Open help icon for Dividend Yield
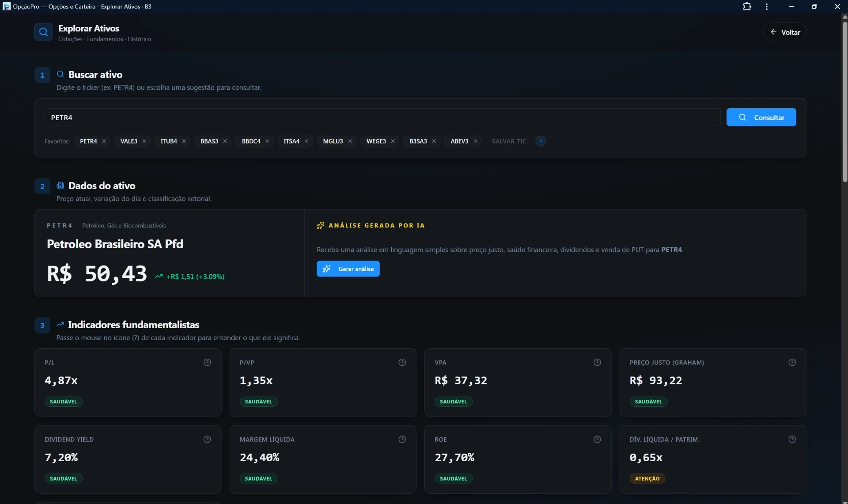The image size is (848, 504). coord(207,440)
